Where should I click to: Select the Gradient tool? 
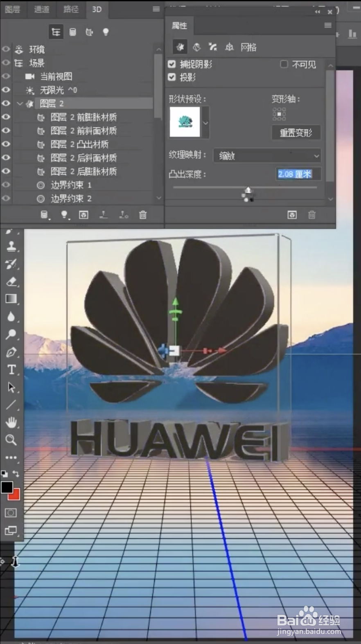point(11,299)
